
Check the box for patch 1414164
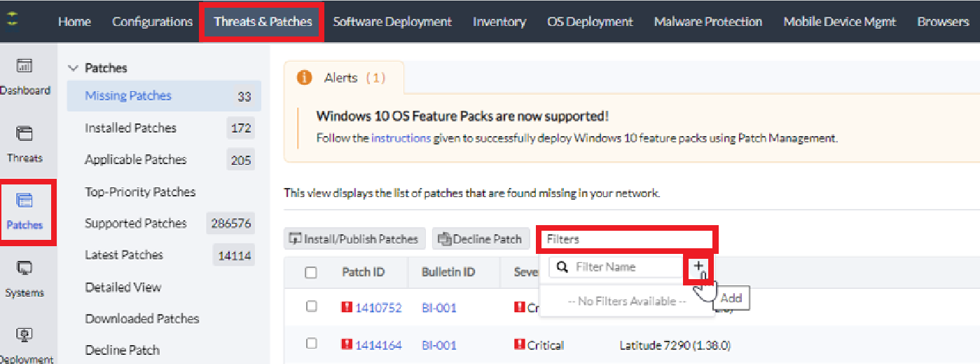point(311,344)
